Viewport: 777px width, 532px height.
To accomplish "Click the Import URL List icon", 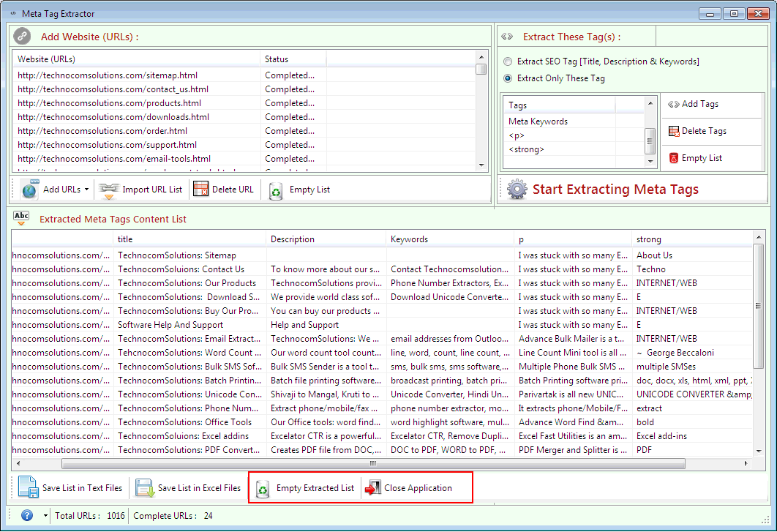I will [x=109, y=190].
